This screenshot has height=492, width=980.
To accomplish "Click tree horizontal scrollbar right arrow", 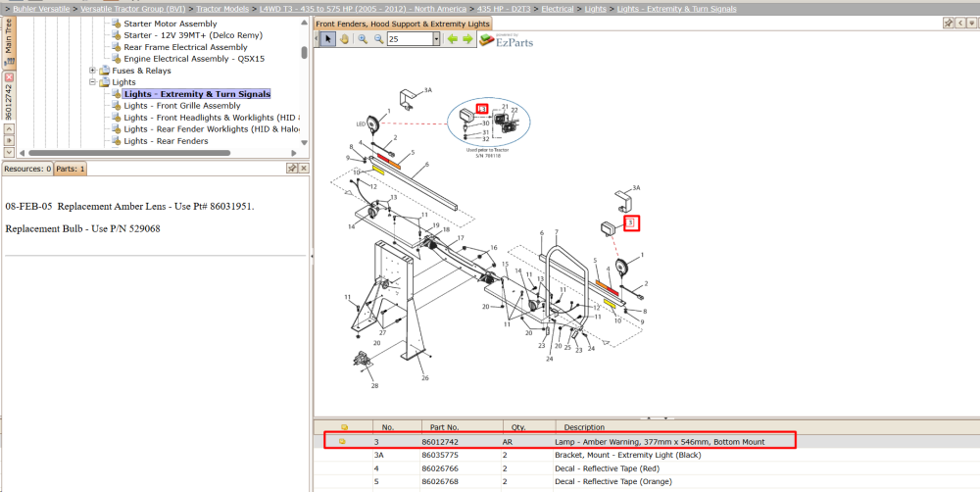I will 294,153.
